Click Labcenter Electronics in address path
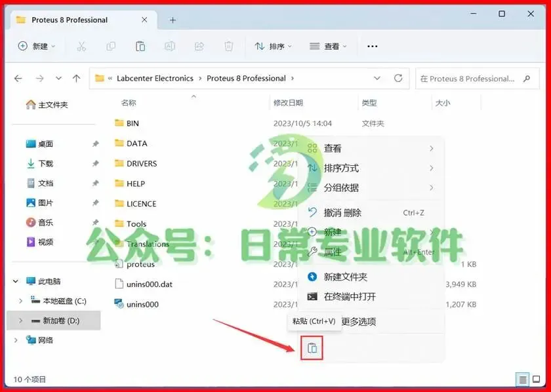This screenshot has height=392, width=551. tap(155, 78)
